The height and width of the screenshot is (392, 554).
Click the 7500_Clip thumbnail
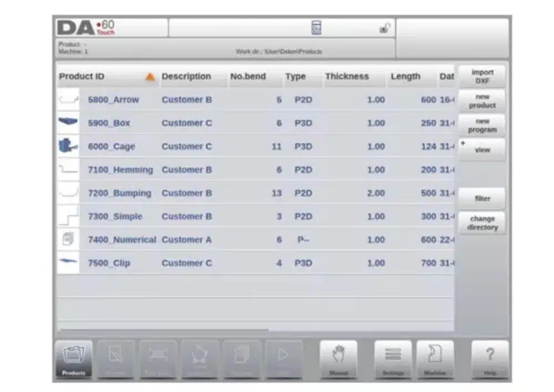(68, 262)
